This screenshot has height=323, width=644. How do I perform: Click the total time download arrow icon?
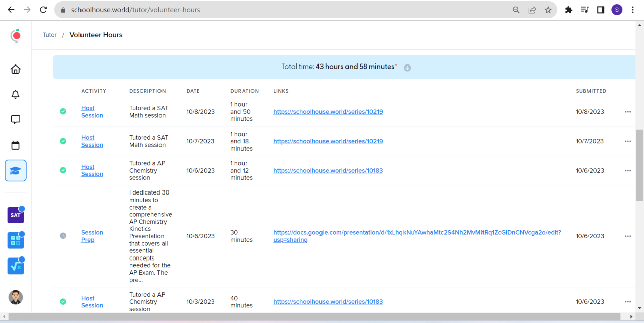pos(407,68)
